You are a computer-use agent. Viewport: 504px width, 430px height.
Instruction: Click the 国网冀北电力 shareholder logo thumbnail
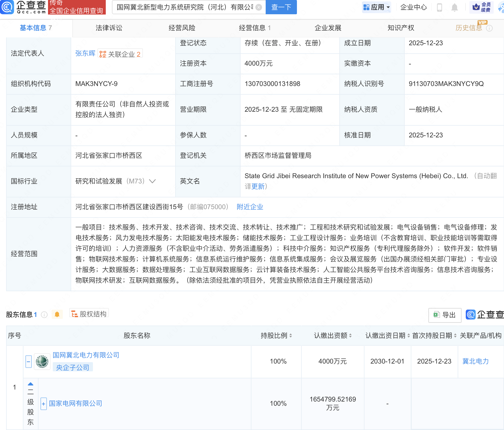pyautogui.click(x=42, y=362)
